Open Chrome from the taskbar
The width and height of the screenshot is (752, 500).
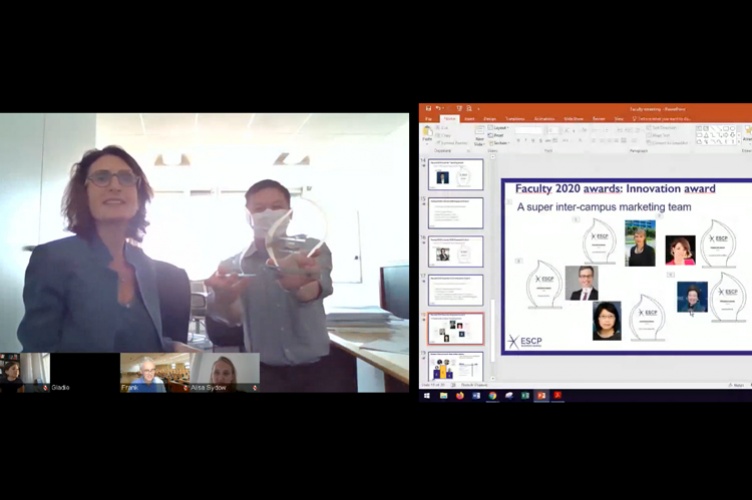(493, 395)
